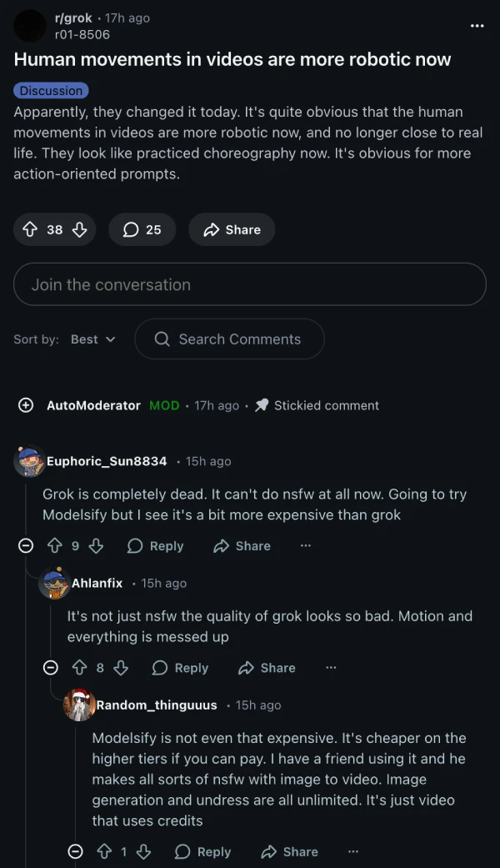The image size is (500, 868).
Task: Collapse Ahlanfix's reply thread
Action: tap(51, 668)
